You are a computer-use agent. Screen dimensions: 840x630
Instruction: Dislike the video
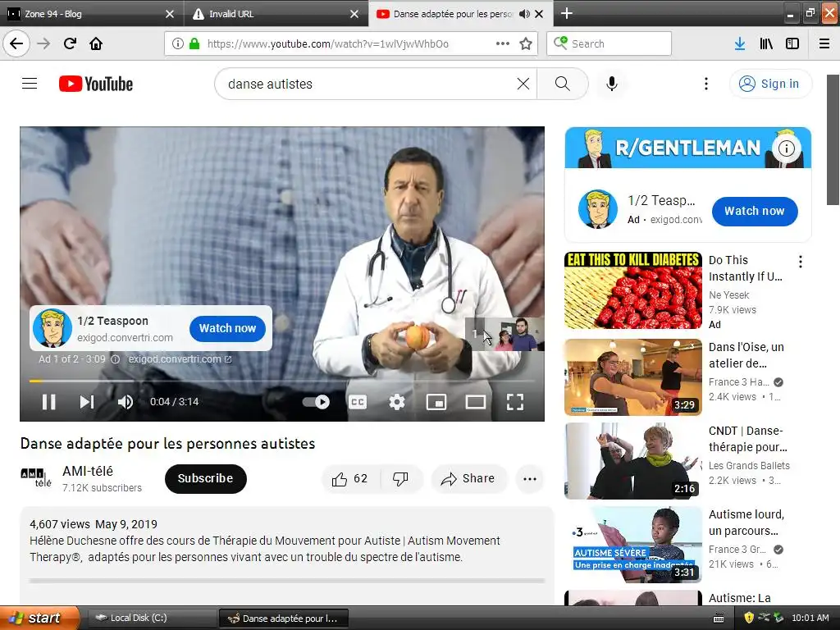click(x=400, y=479)
